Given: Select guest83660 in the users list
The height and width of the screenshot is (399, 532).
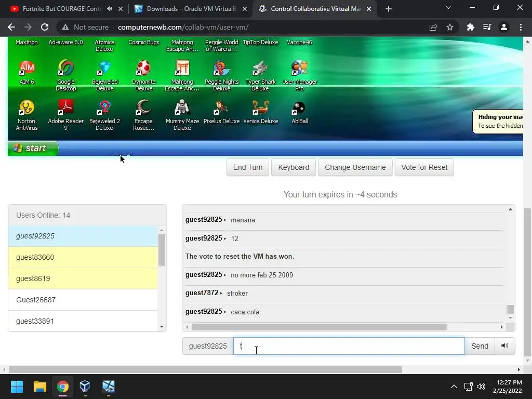Looking at the screenshot, I should pos(83,257).
